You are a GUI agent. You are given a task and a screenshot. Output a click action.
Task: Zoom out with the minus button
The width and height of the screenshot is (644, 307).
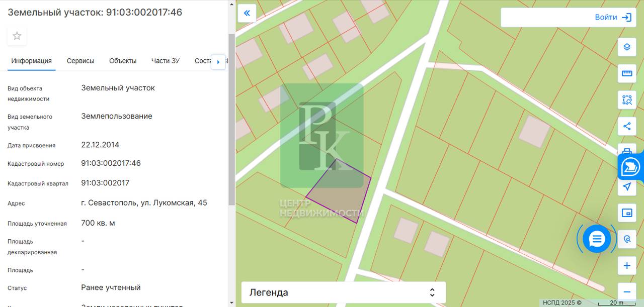[627, 292]
